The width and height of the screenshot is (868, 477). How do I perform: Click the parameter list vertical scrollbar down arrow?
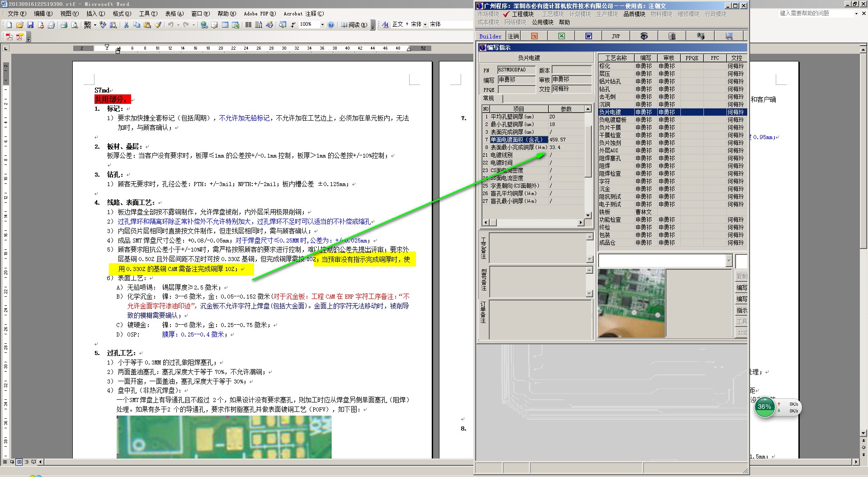588,215
